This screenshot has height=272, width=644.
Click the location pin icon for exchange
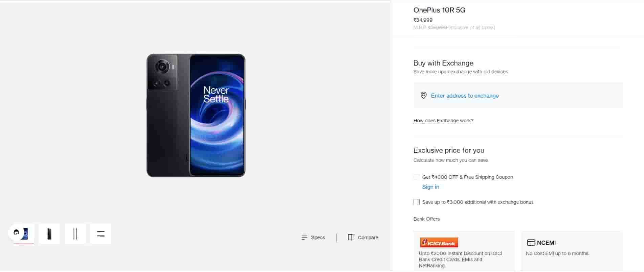(x=423, y=96)
